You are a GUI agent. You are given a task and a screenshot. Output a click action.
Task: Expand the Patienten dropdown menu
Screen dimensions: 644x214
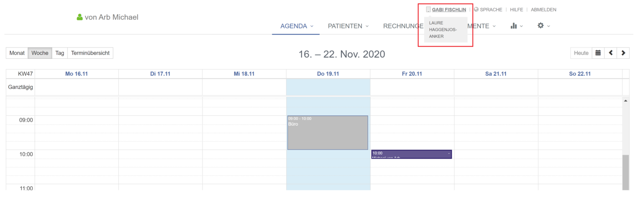[348, 26]
